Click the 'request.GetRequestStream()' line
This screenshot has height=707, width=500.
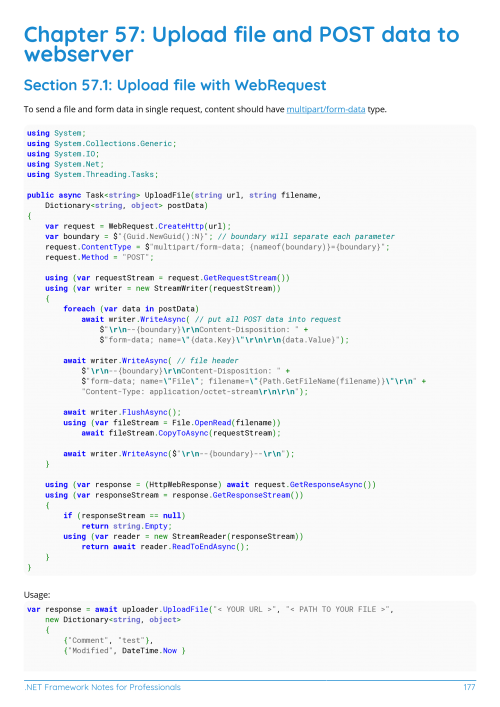tap(167, 278)
